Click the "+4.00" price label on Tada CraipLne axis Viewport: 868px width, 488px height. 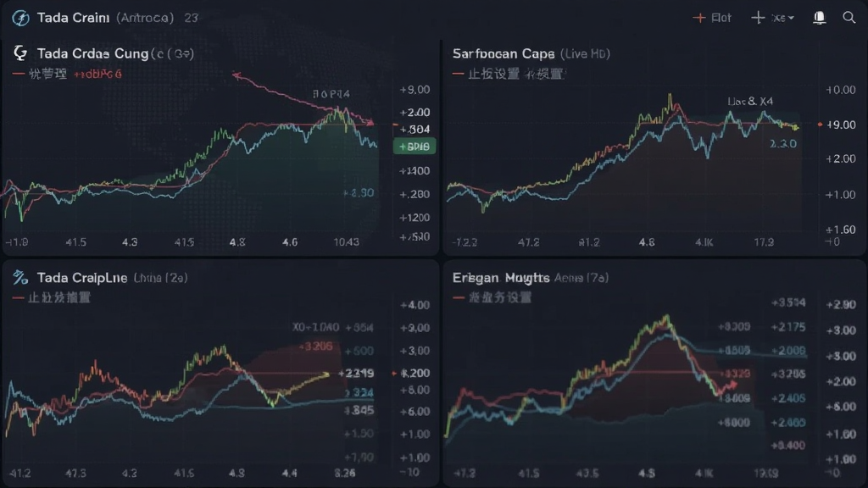tap(415, 305)
